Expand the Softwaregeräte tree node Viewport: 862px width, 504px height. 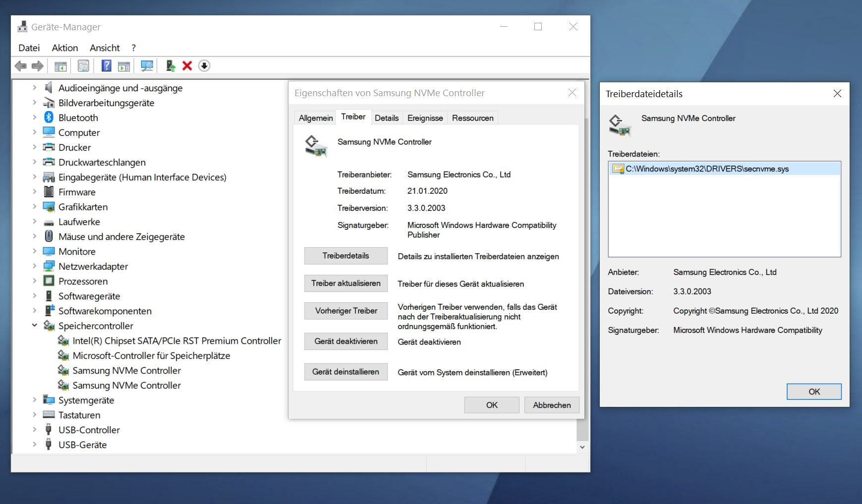(34, 296)
